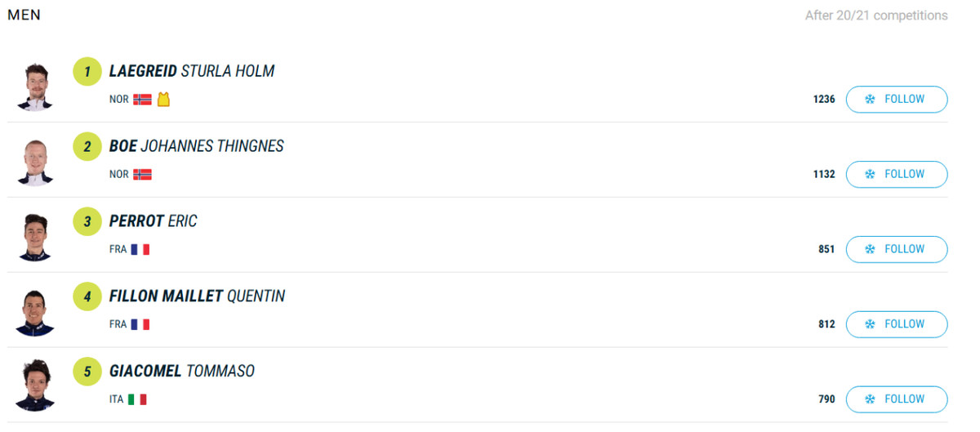Open Boe Johannes Thingnes name link

(x=197, y=147)
